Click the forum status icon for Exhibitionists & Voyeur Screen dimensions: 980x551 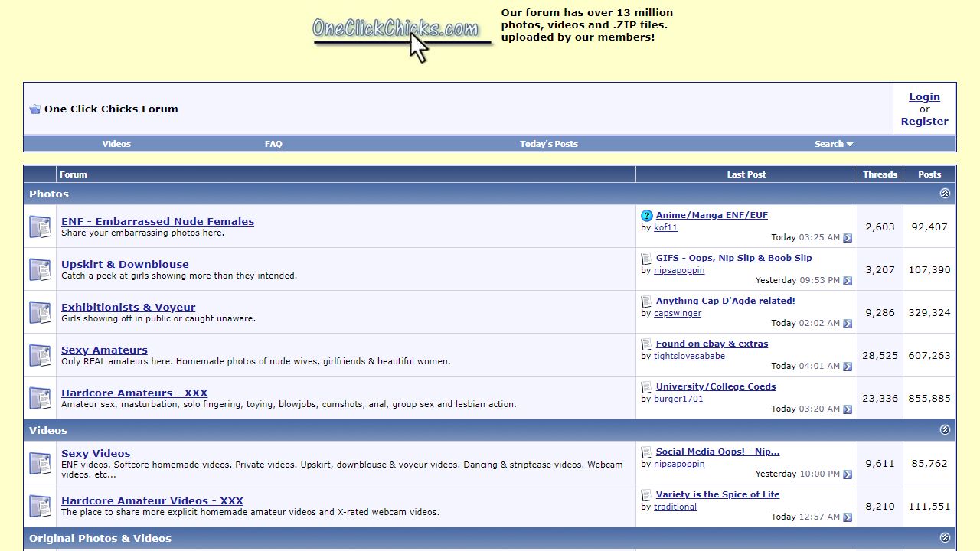(x=40, y=312)
